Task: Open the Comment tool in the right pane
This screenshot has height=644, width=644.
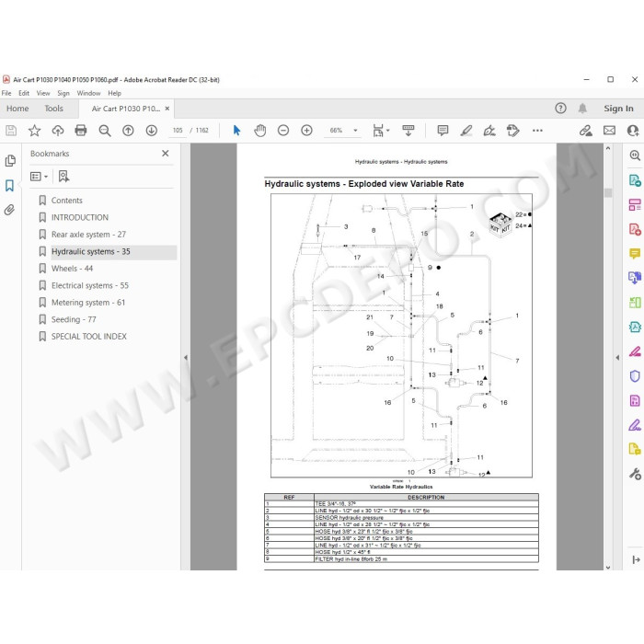Action: (635, 254)
